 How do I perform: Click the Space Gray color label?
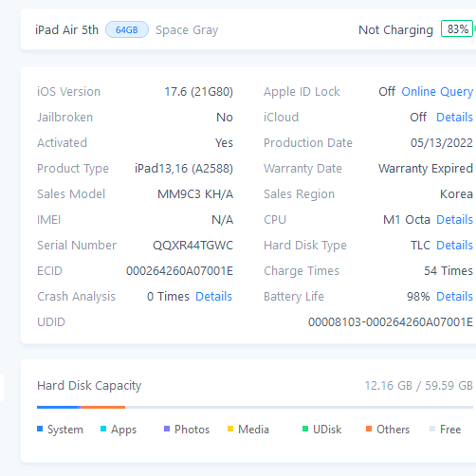click(x=187, y=30)
